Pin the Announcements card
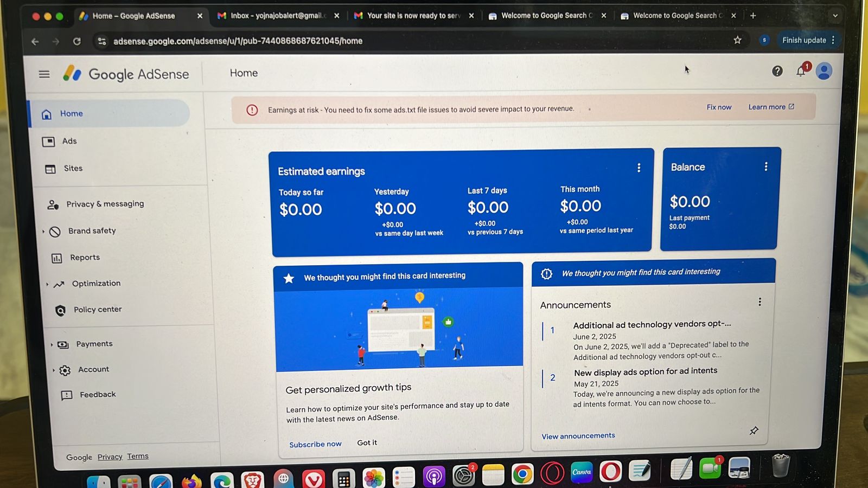Image resolution: width=868 pixels, height=488 pixels. point(754,431)
